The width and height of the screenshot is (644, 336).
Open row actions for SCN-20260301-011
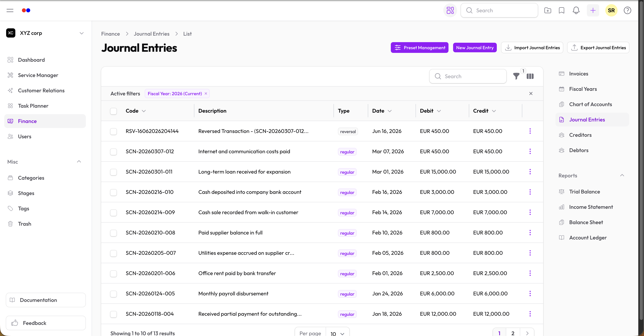coord(530,172)
